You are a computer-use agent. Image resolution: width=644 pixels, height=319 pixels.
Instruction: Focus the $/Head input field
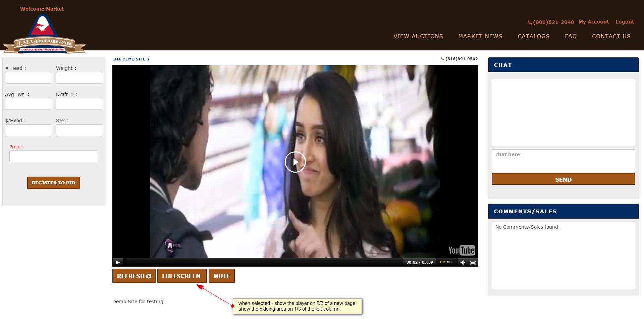tap(28, 130)
